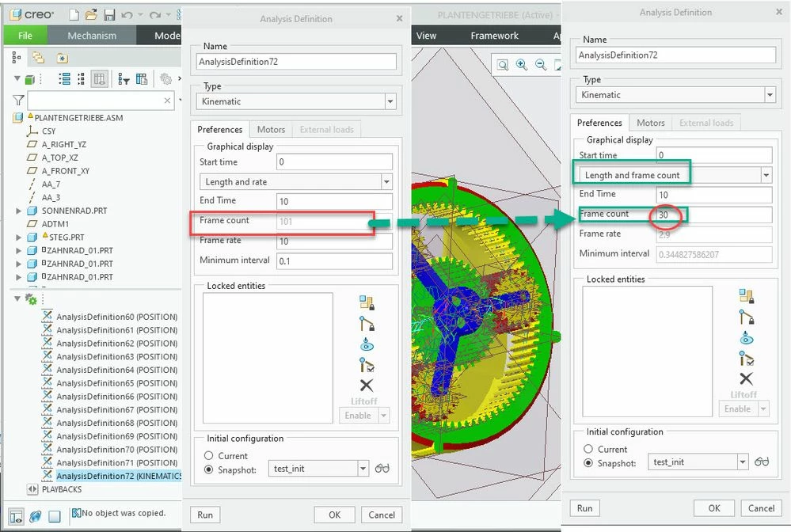
Task: Create a new file from the Creo toolbar
Action: [74, 14]
